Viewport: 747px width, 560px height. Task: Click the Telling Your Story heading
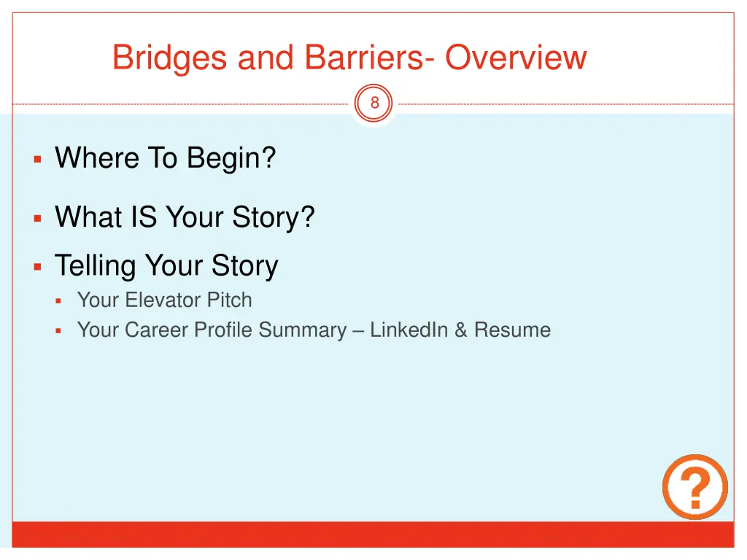[x=166, y=265]
